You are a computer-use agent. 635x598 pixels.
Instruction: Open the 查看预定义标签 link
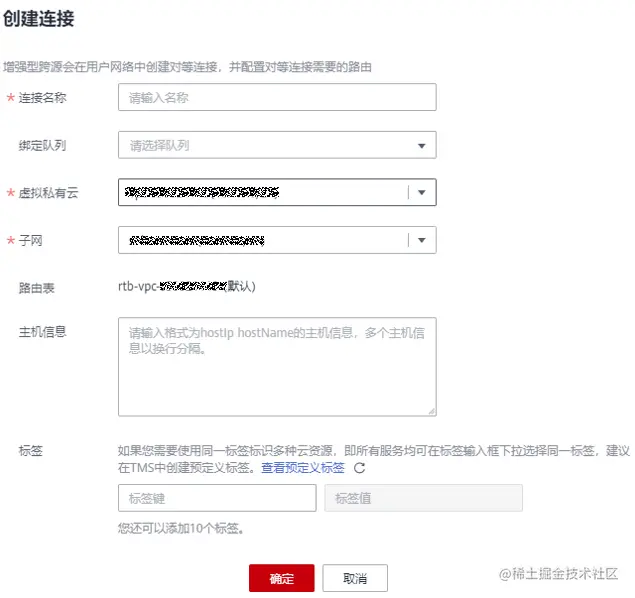coord(303,468)
